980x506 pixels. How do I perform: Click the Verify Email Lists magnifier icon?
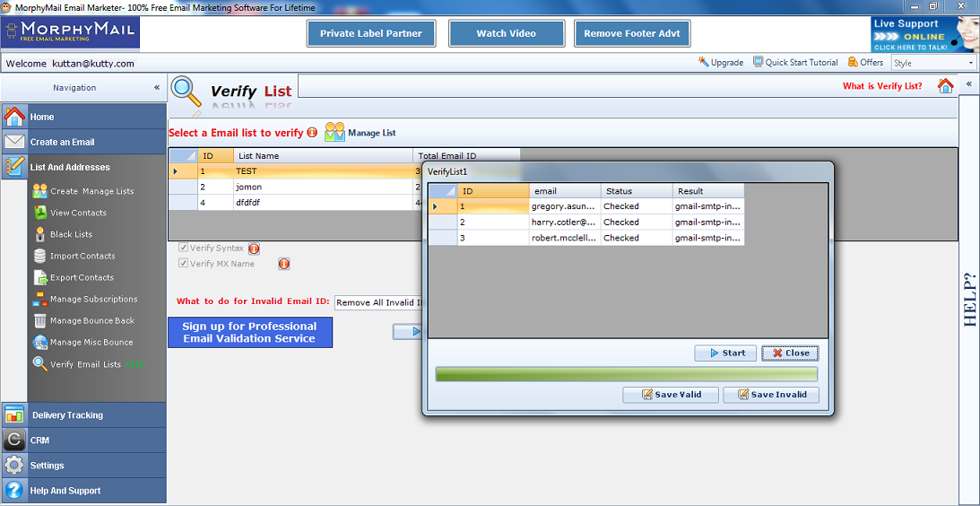(x=40, y=363)
